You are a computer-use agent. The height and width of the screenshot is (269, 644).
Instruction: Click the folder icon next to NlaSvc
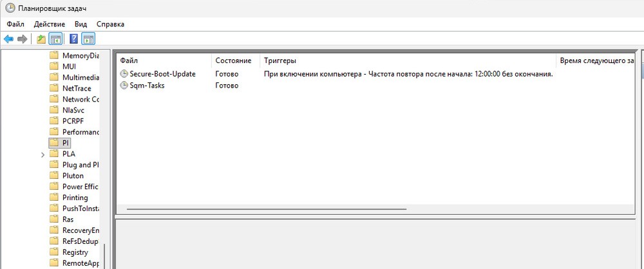[x=54, y=109]
